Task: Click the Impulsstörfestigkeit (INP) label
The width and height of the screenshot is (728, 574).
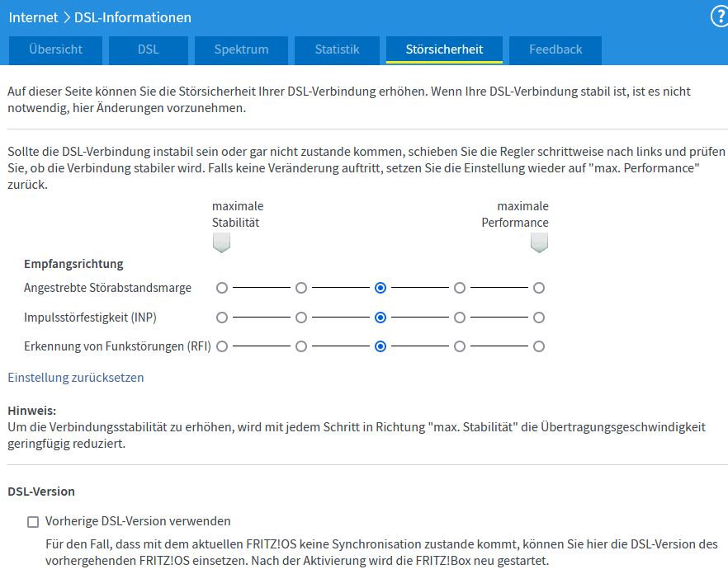Action: [91, 318]
